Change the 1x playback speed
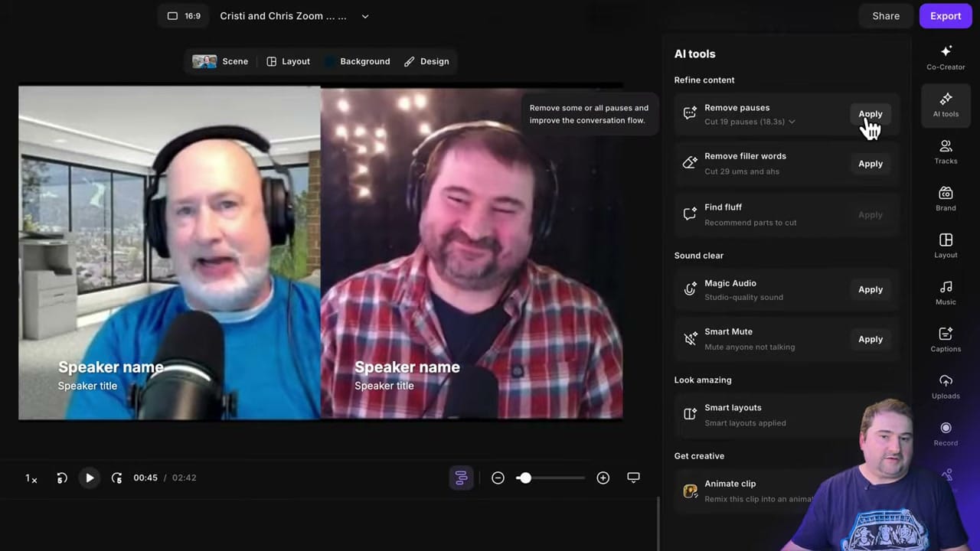The image size is (980, 551). click(x=31, y=478)
